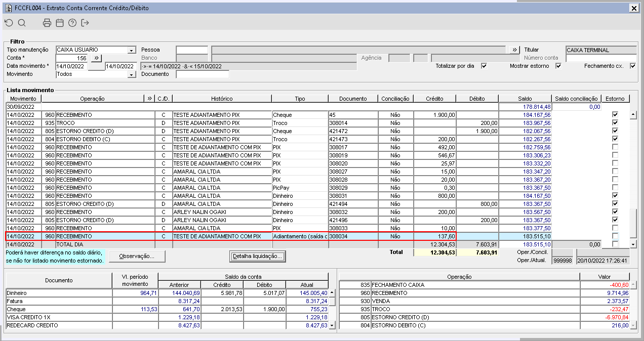Uncheck the Mostrar estorno checkbox

point(558,66)
